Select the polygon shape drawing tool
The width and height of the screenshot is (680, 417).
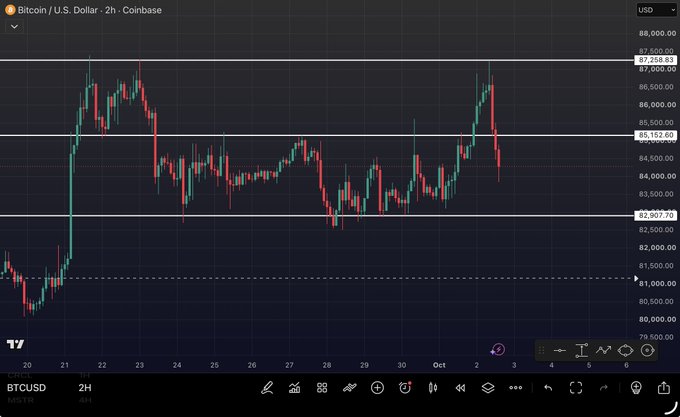click(x=625, y=350)
